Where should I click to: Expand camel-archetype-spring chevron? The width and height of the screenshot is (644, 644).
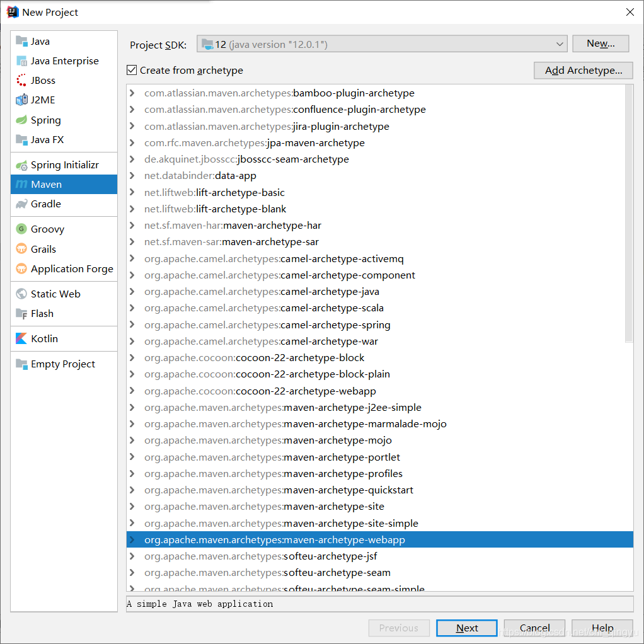click(132, 325)
